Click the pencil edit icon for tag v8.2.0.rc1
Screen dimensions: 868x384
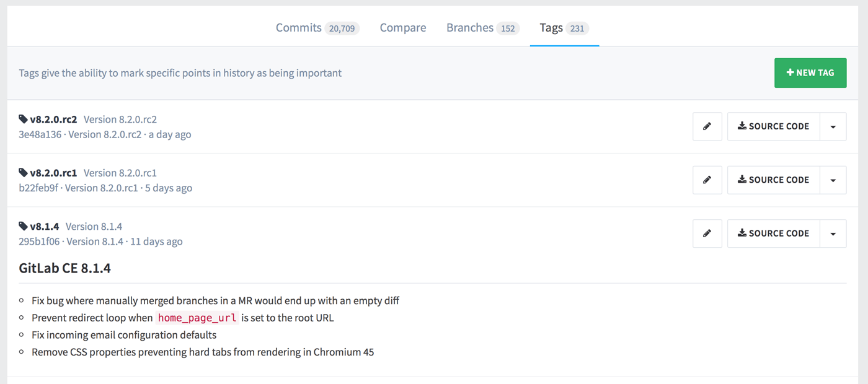click(707, 180)
